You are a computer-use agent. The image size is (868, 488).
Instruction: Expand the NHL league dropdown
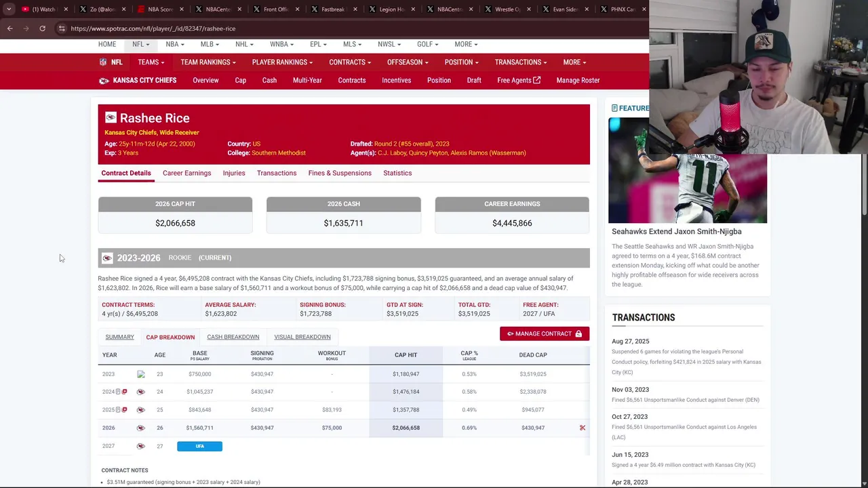244,44
